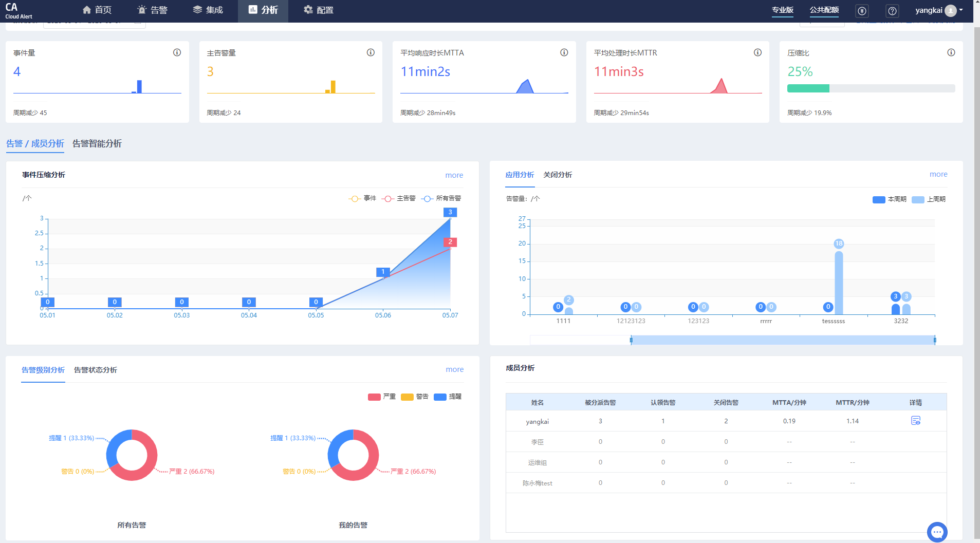Open the chat support bubble icon

[x=937, y=532]
